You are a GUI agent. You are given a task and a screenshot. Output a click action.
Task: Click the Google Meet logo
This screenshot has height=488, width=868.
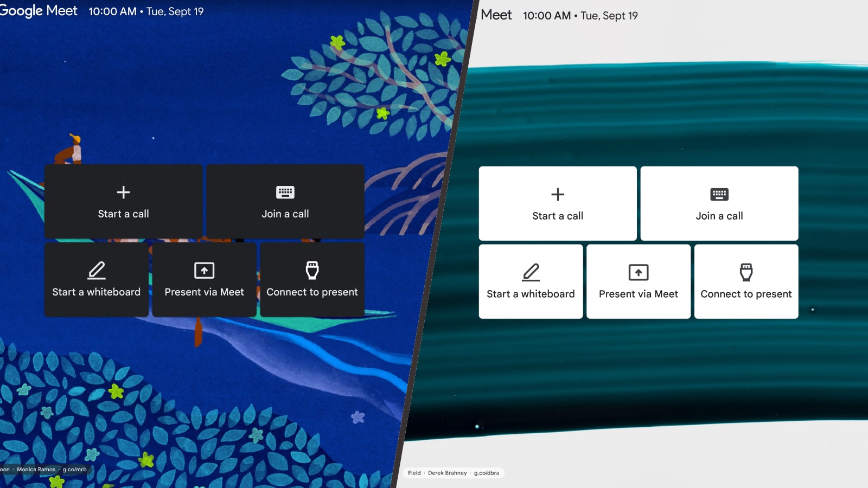point(39,11)
